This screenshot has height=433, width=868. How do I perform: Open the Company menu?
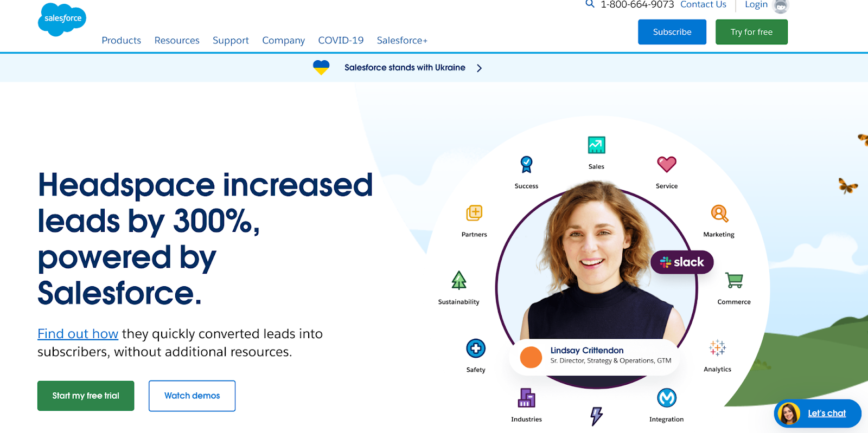(284, 41)
